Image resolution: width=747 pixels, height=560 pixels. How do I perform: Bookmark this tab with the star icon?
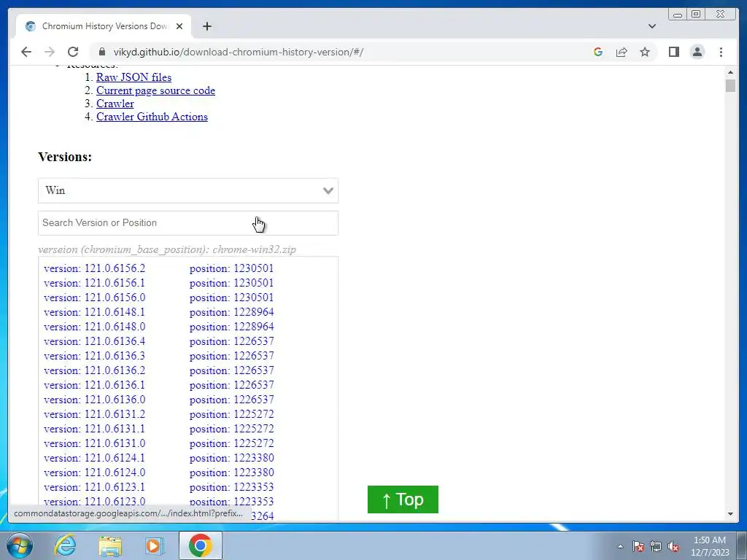[645, 52]
